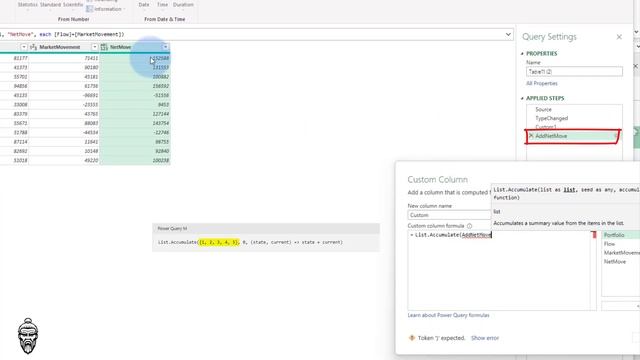This screenshot has width=640, height=360.
Task: Click the Information icon in the ribbon
Action: pos(90,9)
